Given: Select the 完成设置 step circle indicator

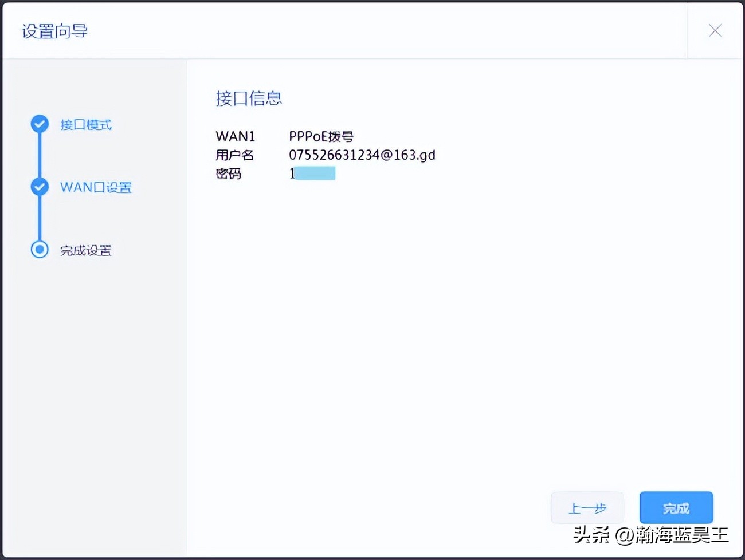Looking at the screenshot, I should coord(39,250).
